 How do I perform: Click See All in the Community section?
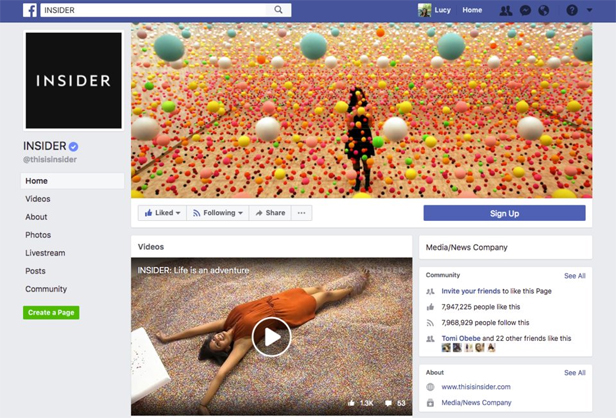575,276
